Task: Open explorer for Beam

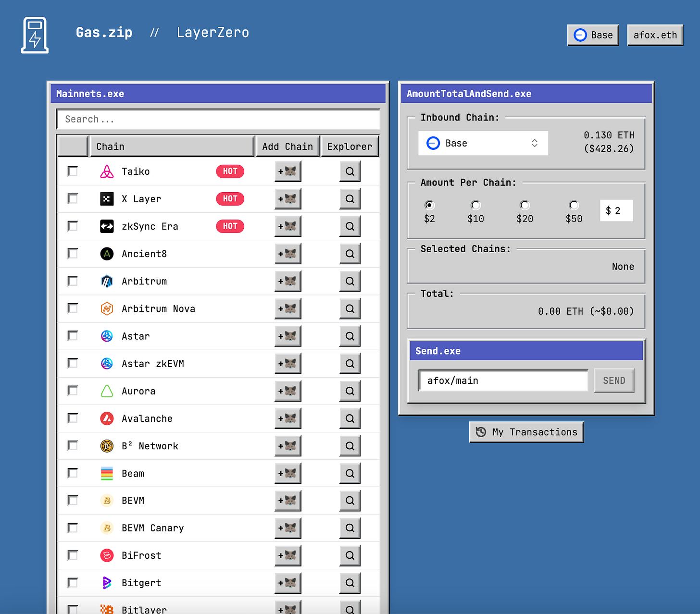Action: tap(350, 473)
